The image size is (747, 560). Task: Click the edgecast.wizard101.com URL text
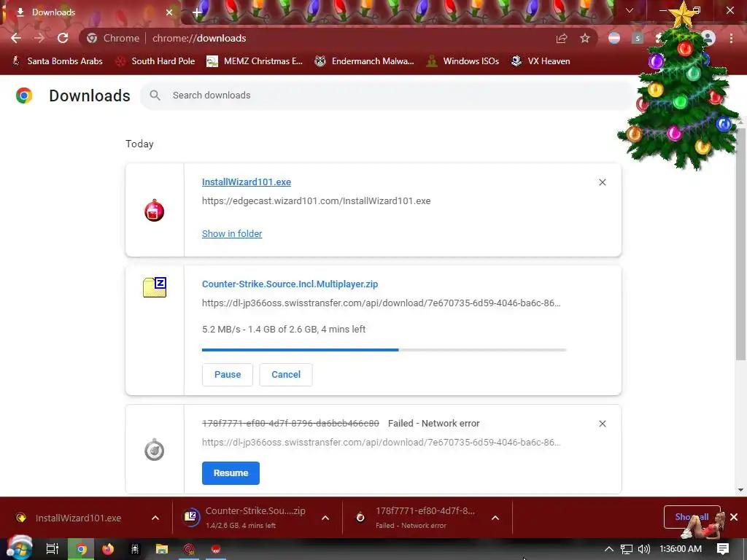[x=317, y=201]
